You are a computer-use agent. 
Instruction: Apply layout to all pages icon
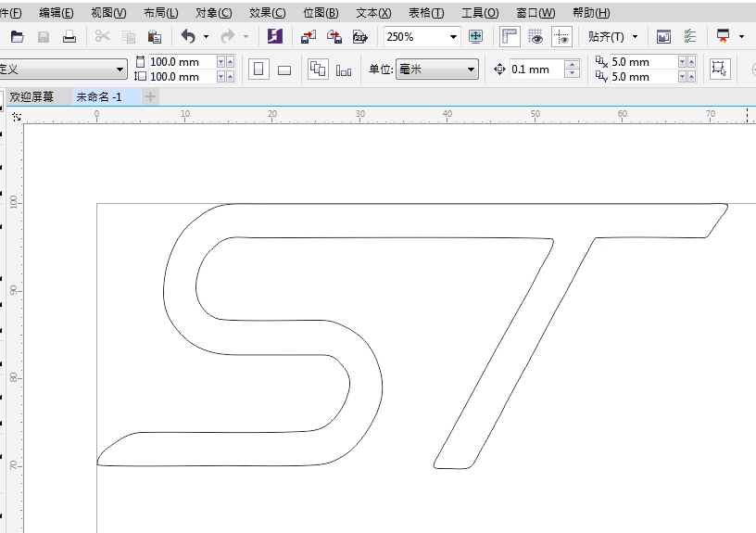tap(318, 70)
